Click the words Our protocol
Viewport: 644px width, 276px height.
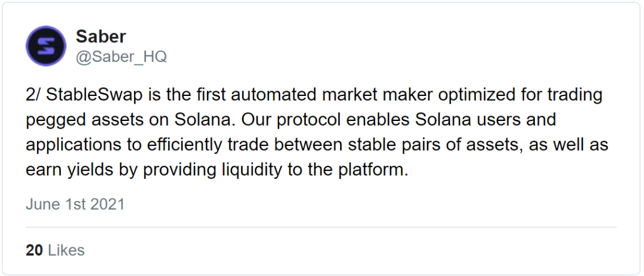point(291,119)
